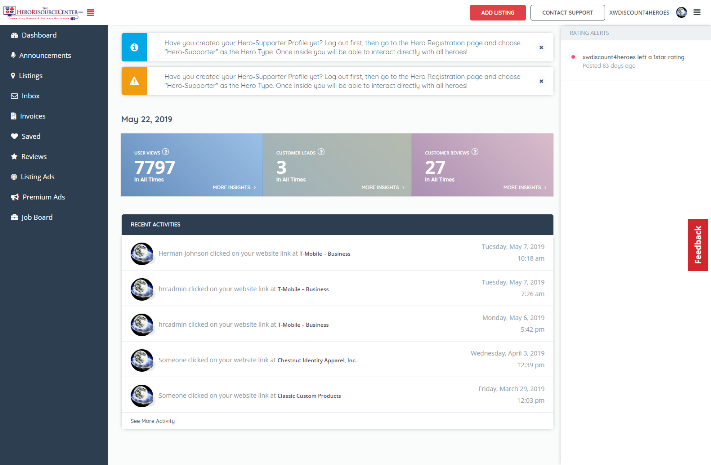Expand More Insights for Customer Reviews
This screenshot has width=711, height=465.
point(524,187)
